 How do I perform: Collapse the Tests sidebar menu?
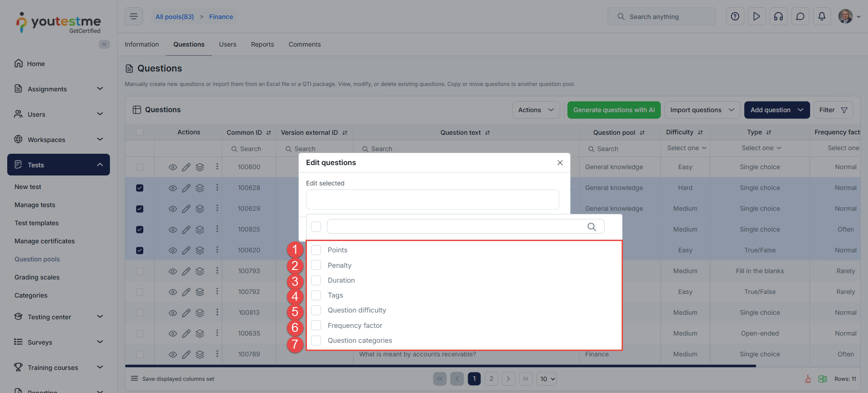[x=59, y=165]
